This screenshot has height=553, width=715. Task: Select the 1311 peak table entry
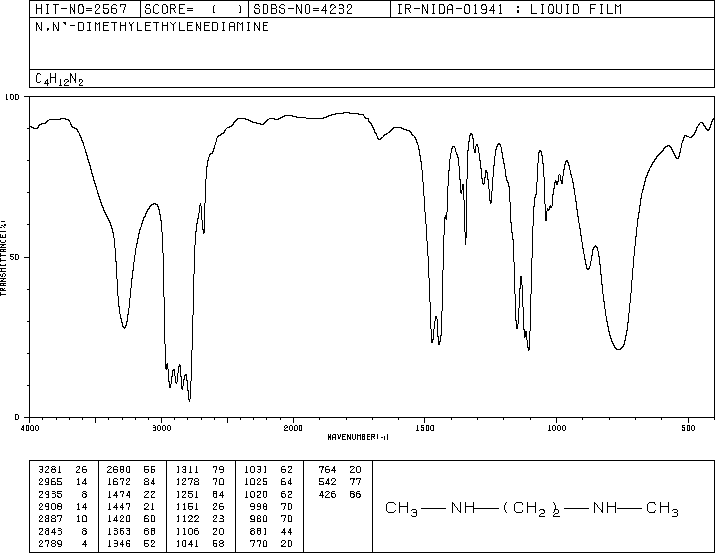[x=187, y=470]
